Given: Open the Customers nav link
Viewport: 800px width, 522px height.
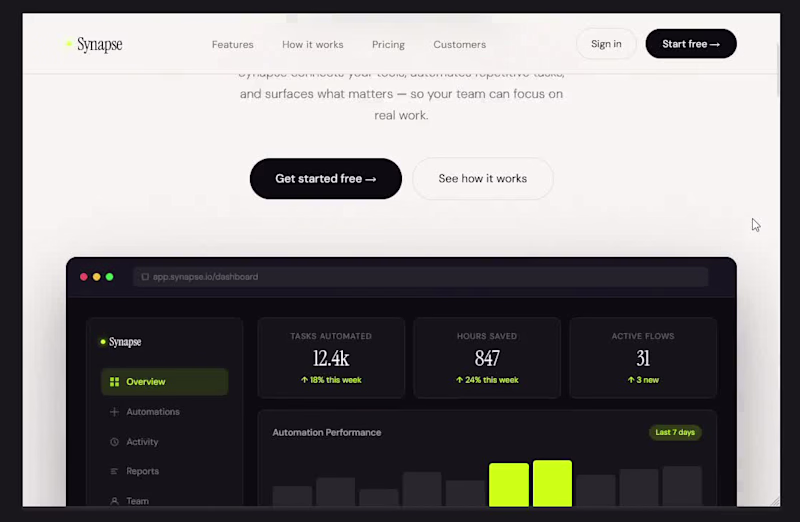Looking at the screenshot, I should tap(460, 44).
